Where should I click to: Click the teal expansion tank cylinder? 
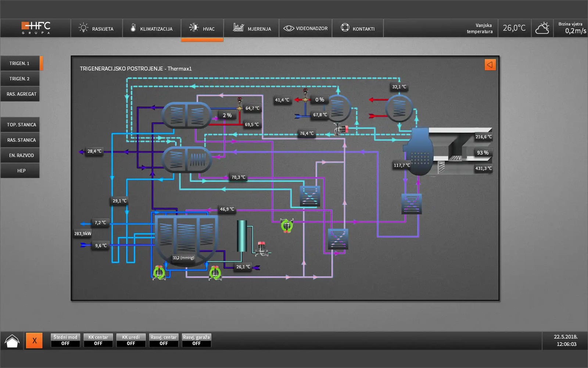click(241, 236)
